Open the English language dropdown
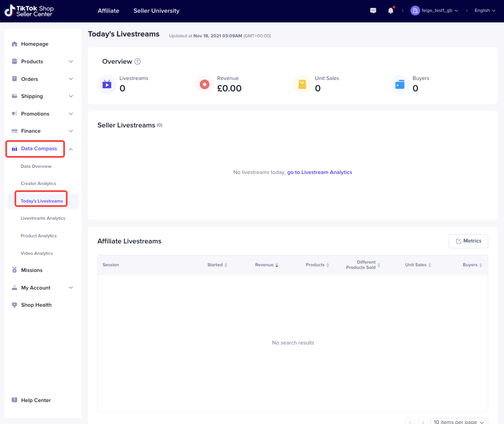Image resolution: width=504 pixels, height=424 pixels. pyautogui.click(x=485, y=11)
